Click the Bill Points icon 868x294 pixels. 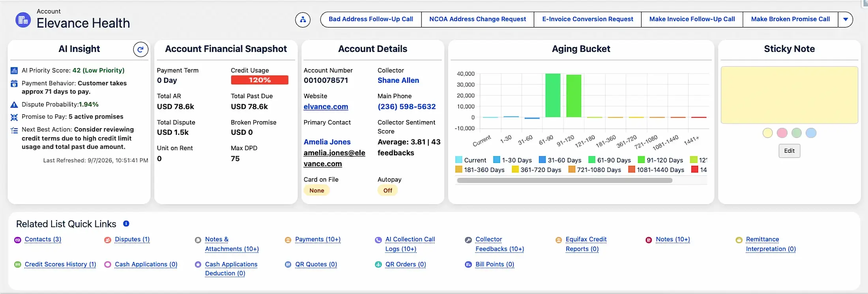(x=468, y=264)
